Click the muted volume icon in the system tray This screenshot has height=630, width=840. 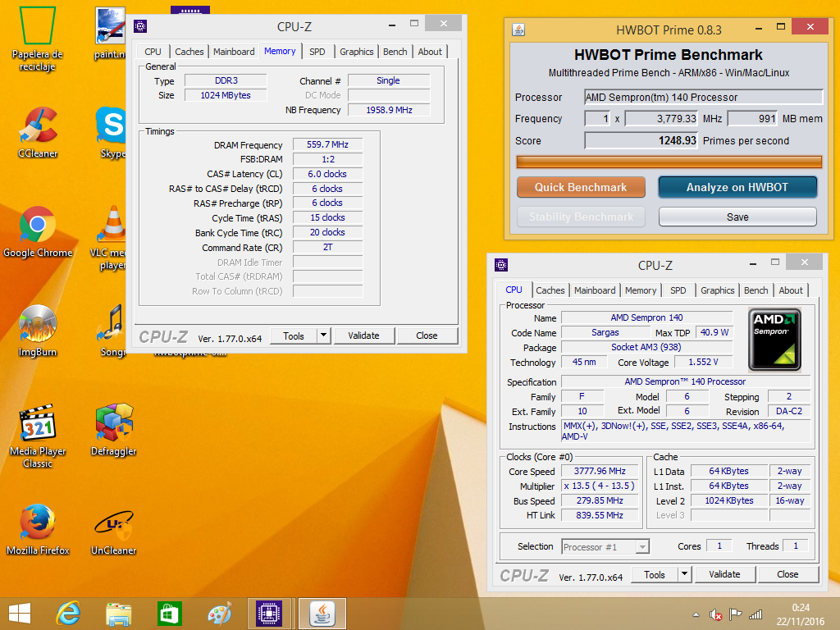point(715,614)
